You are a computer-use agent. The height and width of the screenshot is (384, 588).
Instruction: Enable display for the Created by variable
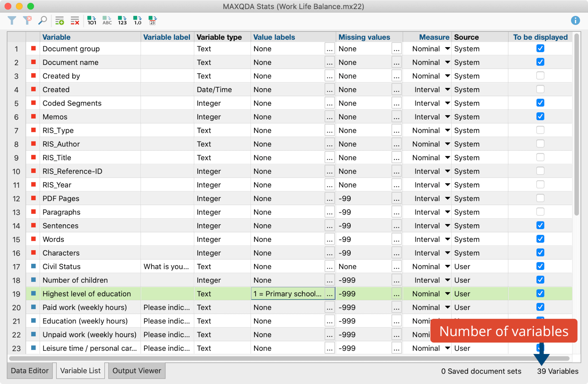(540, 76)
